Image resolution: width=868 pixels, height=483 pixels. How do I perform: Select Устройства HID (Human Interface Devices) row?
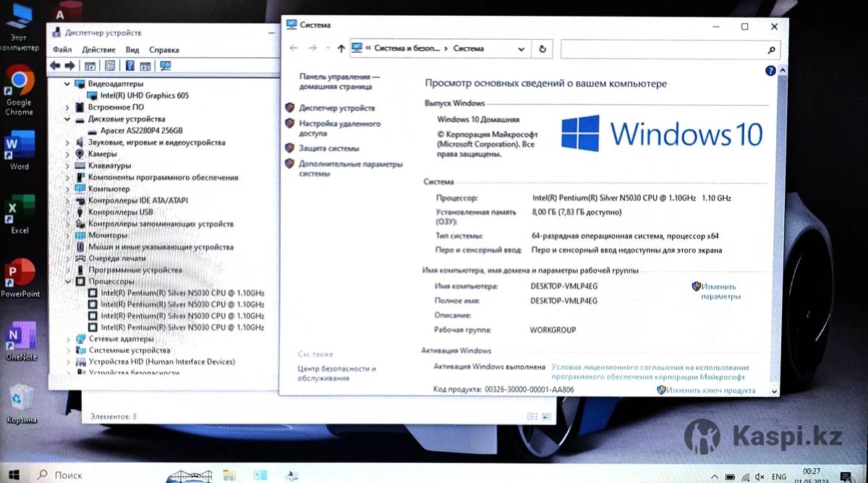(161, 362)
